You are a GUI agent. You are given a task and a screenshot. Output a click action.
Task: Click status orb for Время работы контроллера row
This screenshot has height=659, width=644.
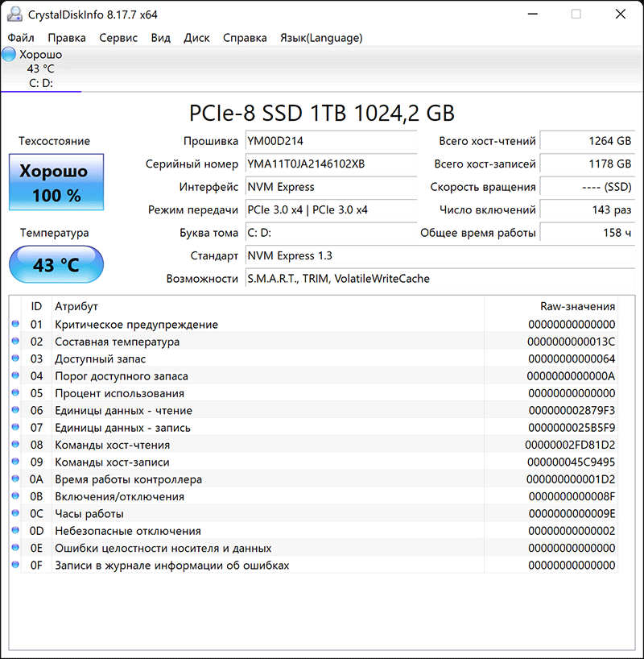click(x=15, y=479)
